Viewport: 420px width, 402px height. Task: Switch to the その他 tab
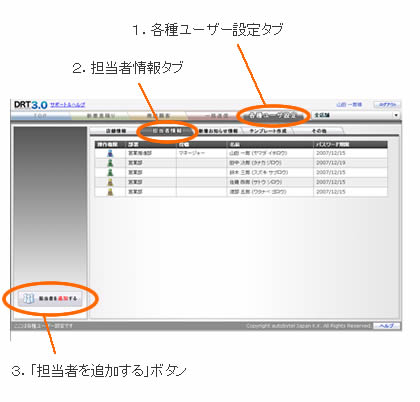point(319,131)
